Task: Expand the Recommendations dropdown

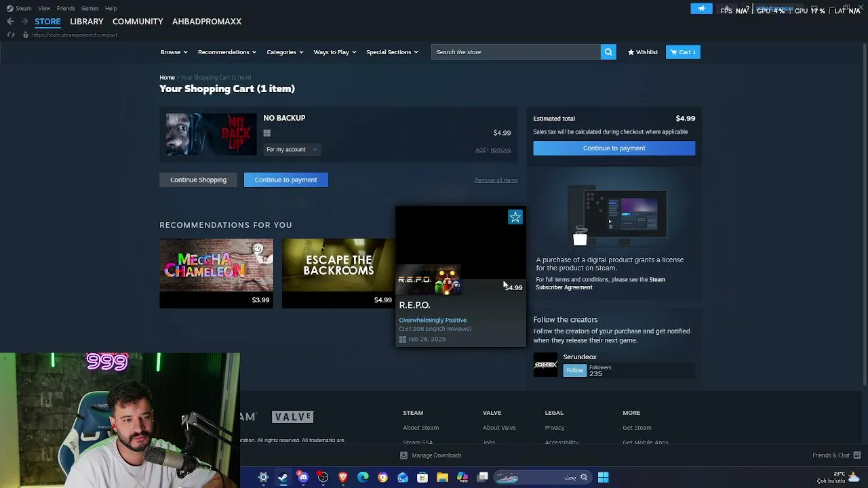Action: click(x=227, y=52)
